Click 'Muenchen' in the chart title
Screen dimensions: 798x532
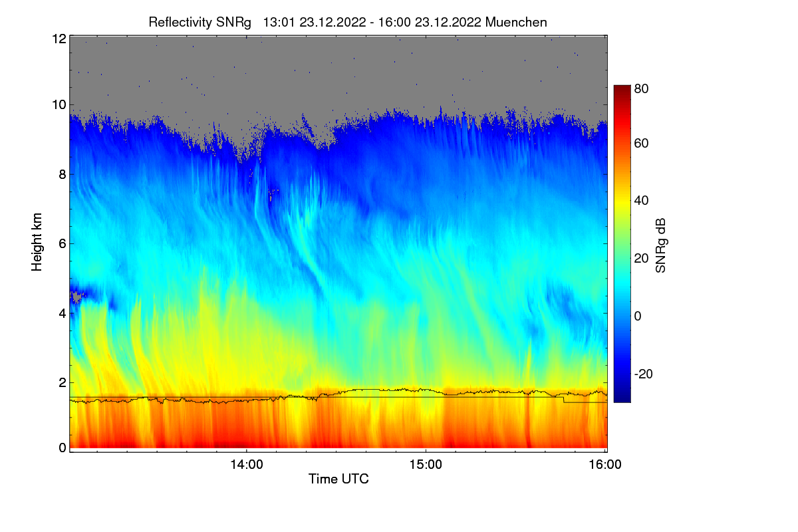tap(517, 22)
